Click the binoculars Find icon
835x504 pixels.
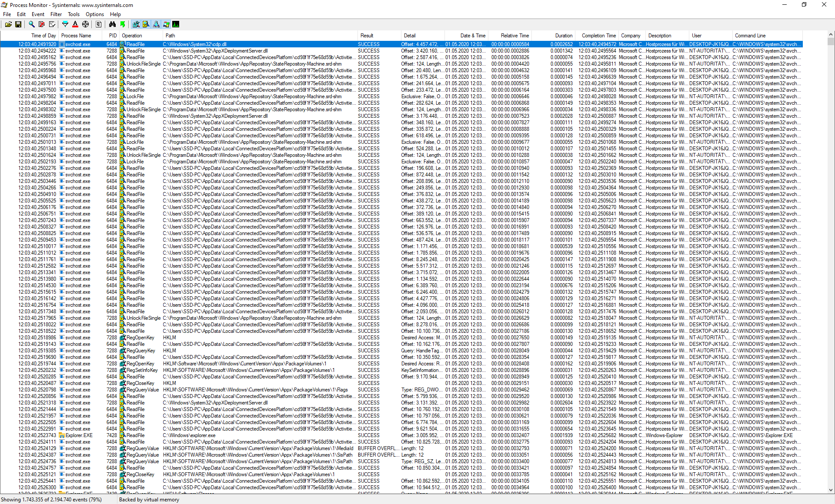pyautogui.click(x=112, y=24)
